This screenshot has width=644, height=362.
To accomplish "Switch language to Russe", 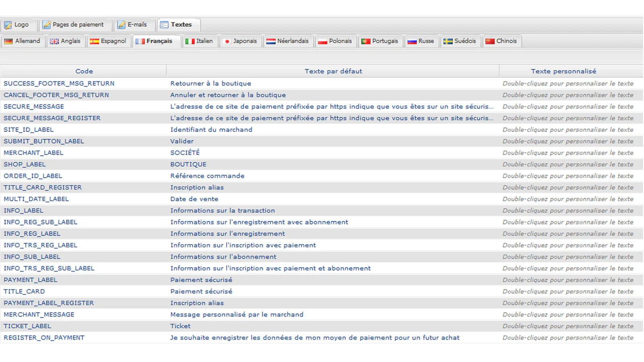I will (421, 41).
